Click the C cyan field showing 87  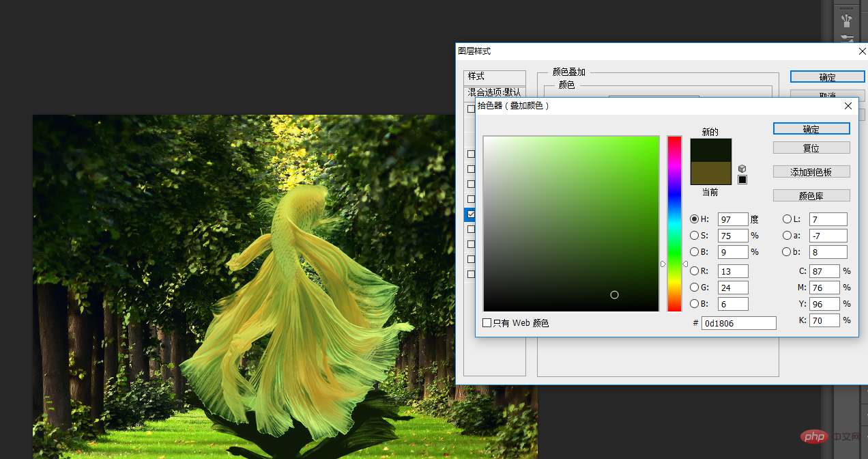tap(824, 271)
